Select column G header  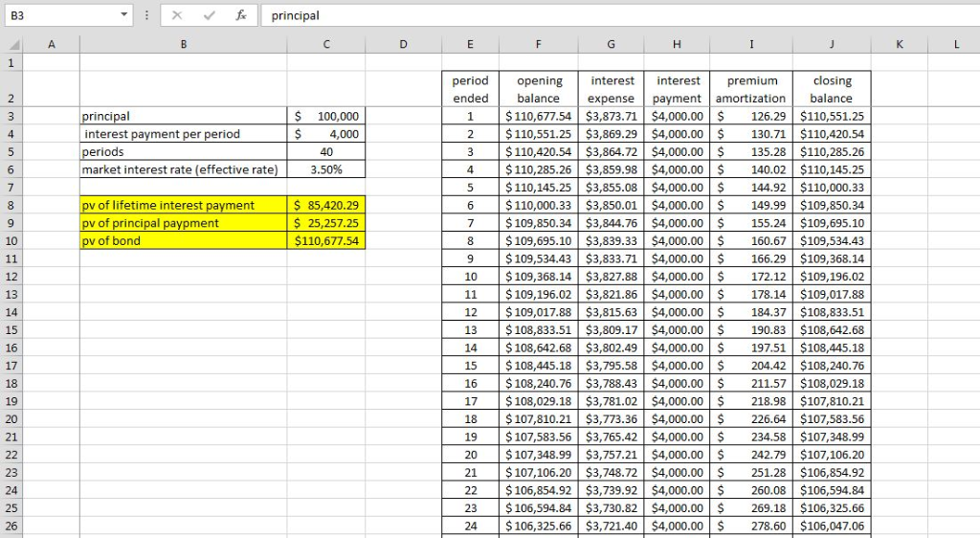[x=611, y=44]
